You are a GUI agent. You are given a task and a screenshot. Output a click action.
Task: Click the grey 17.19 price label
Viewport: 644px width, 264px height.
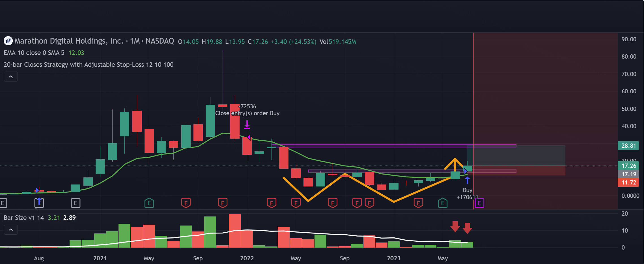(x=628, y=174)
